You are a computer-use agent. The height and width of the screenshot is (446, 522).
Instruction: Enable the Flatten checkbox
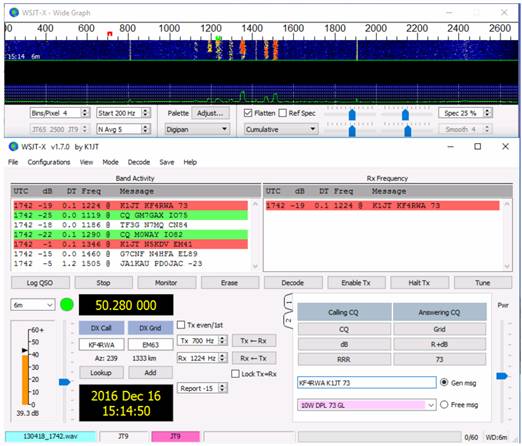(x=248, y=113)
